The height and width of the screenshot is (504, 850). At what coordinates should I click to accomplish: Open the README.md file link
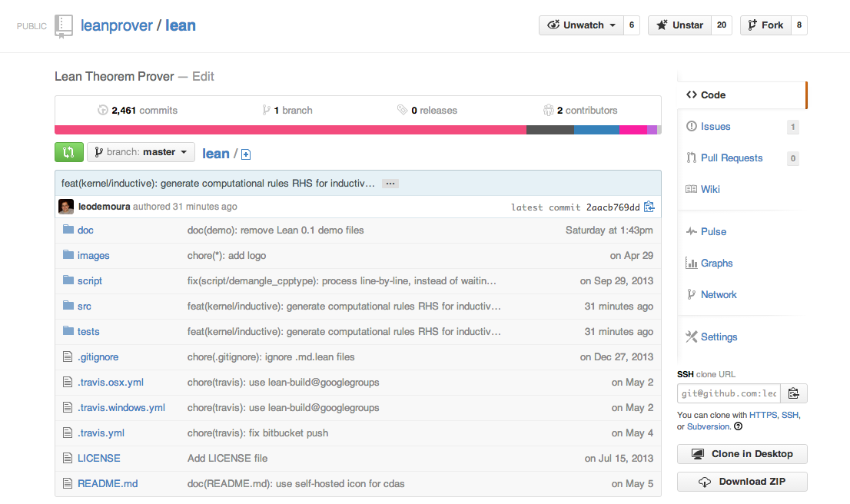[x=108, y=483]
